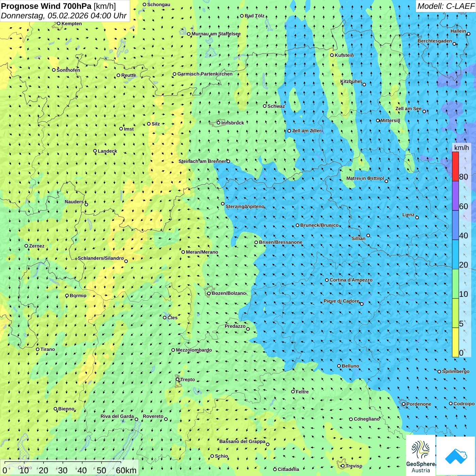
Task: Click the Bormio city label
Action: (78, 295)
